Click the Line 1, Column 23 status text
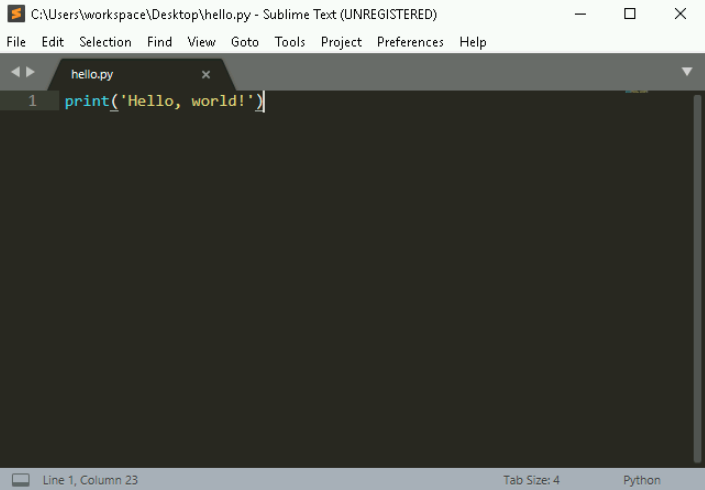The image size is (705, 490). (x=90, y=480)
